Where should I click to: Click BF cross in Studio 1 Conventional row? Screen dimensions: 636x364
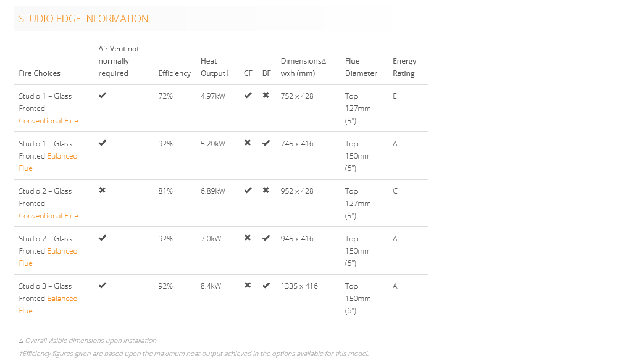click(x=266, y=96)
